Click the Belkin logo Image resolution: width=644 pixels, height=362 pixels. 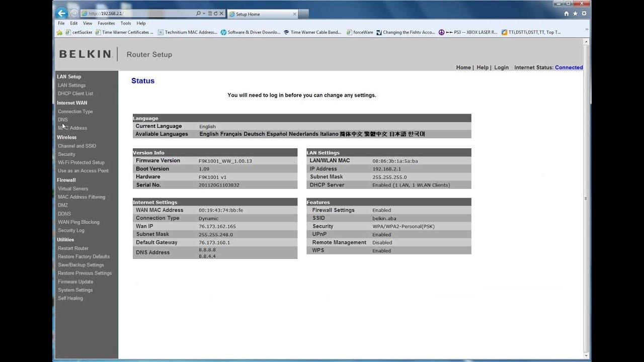click(x=86, y=54)
